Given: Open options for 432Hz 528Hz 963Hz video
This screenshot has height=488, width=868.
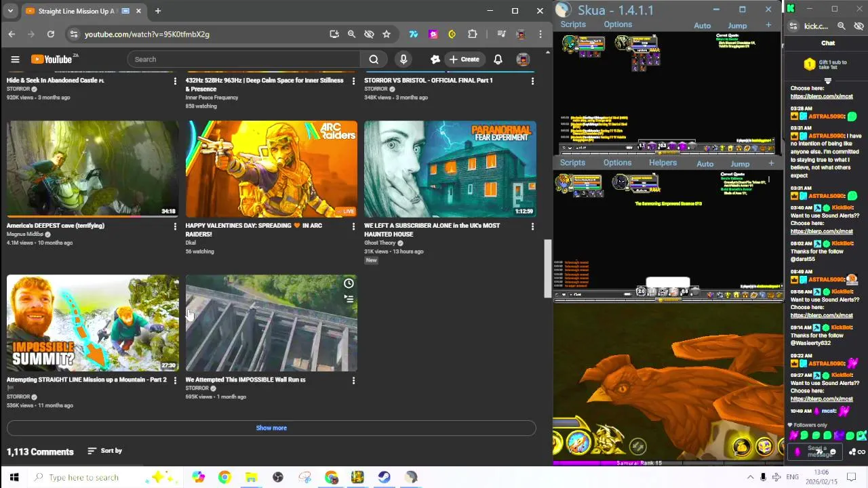Looking at the screenshot, I should click(353, 81).
